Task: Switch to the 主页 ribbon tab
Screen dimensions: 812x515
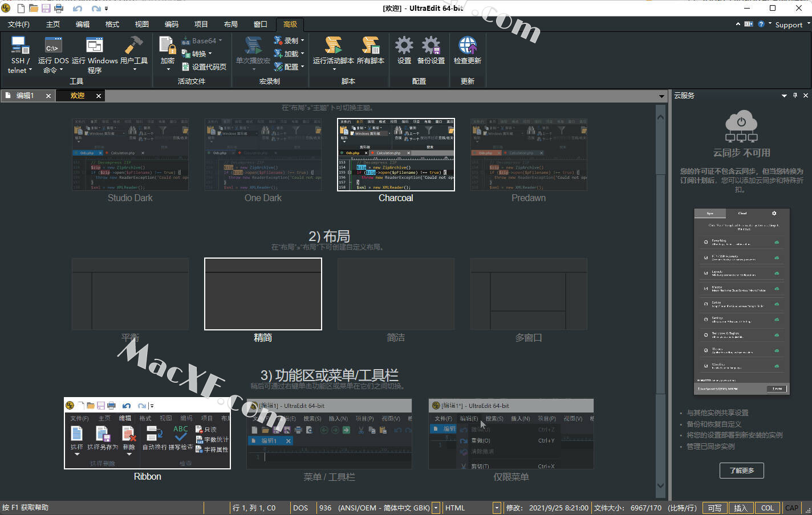Action: click(x=53, y=24)
